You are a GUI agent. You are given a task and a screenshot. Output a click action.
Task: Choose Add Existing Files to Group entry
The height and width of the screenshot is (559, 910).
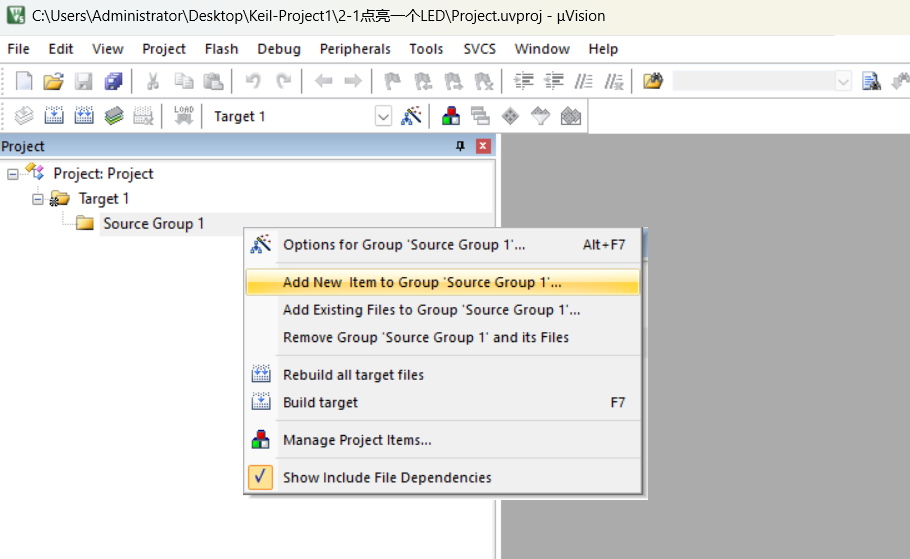(x=431, y=310)
